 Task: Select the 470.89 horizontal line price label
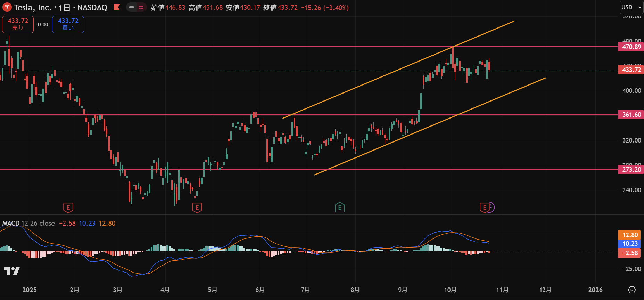click(x=631, y=47)
